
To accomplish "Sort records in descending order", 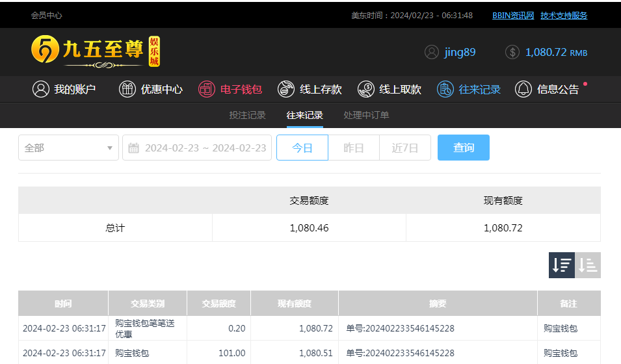I will click(x=561, y=265).
